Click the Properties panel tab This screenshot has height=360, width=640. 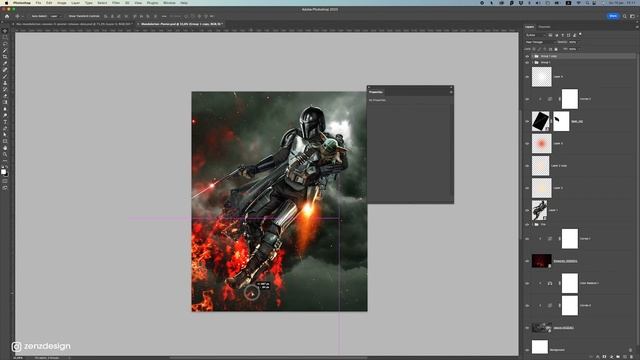point(376,92)
